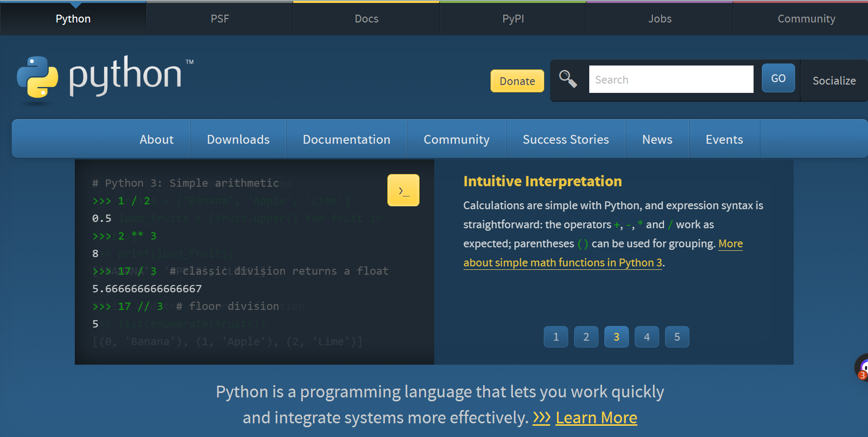The image size is (868, 437).
Task: Click the notification badge icon at right edge
Action: click(862, 368)
